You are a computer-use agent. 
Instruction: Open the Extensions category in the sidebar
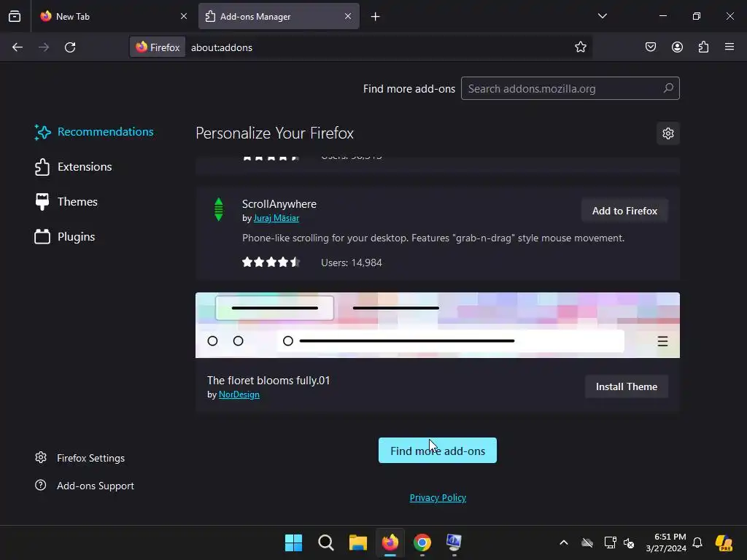(74, 167)
